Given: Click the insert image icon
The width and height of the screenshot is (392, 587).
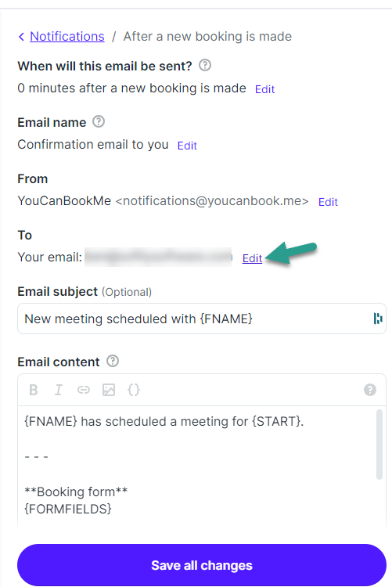Looking at the screenshot, I should 109,390.
